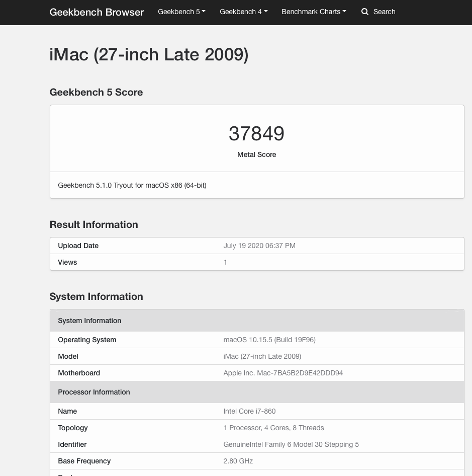
Task: Click Apple Inc. Mac-7BA5B2D9E42DDD94 value
Action: point(283,373)
